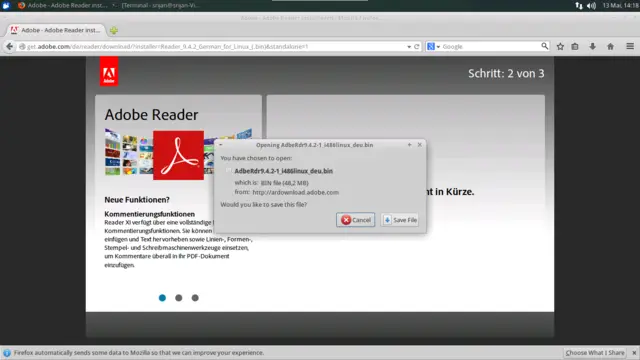Image resolution: width=640 pixels, height=360 pixels.
Task: Go back with the Firefox back arrow
Action: tap(9, 47)
